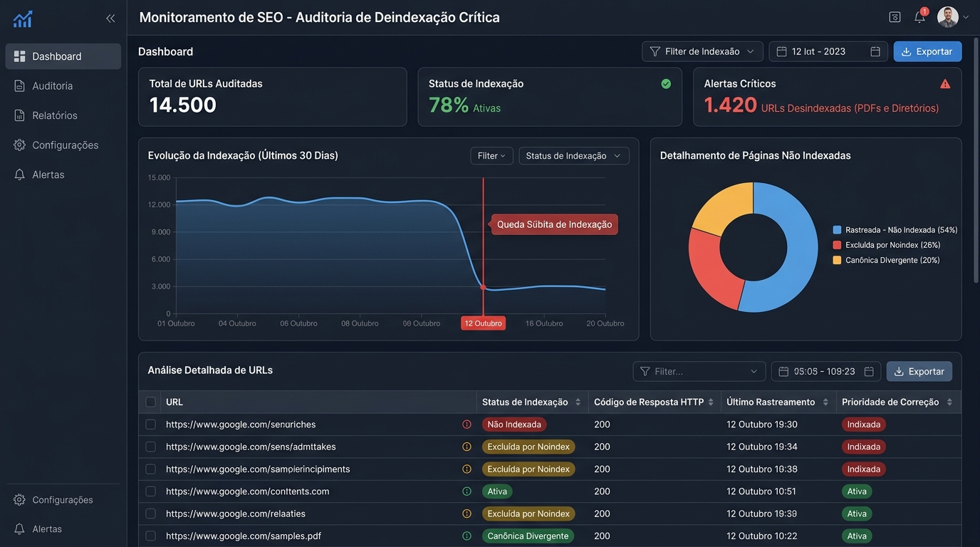
Task: Toggle the select-all checkbox in URL header
Action: tap(150, 402)
